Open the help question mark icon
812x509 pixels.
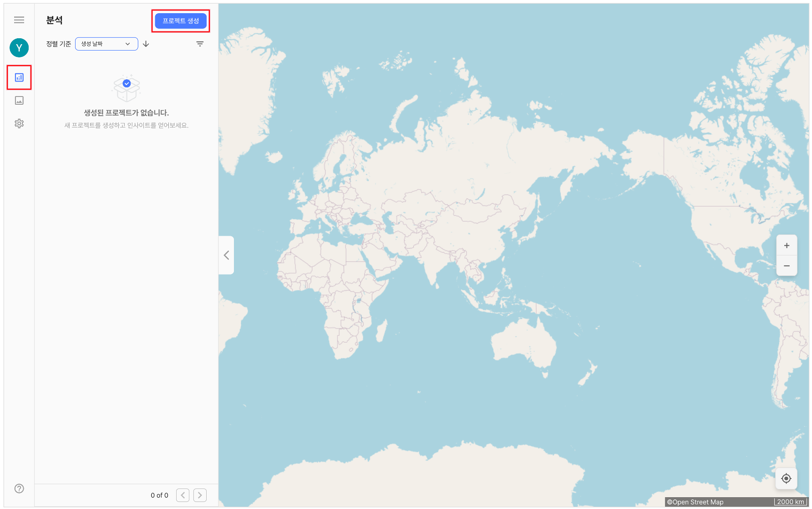click(x=19, y=489)
